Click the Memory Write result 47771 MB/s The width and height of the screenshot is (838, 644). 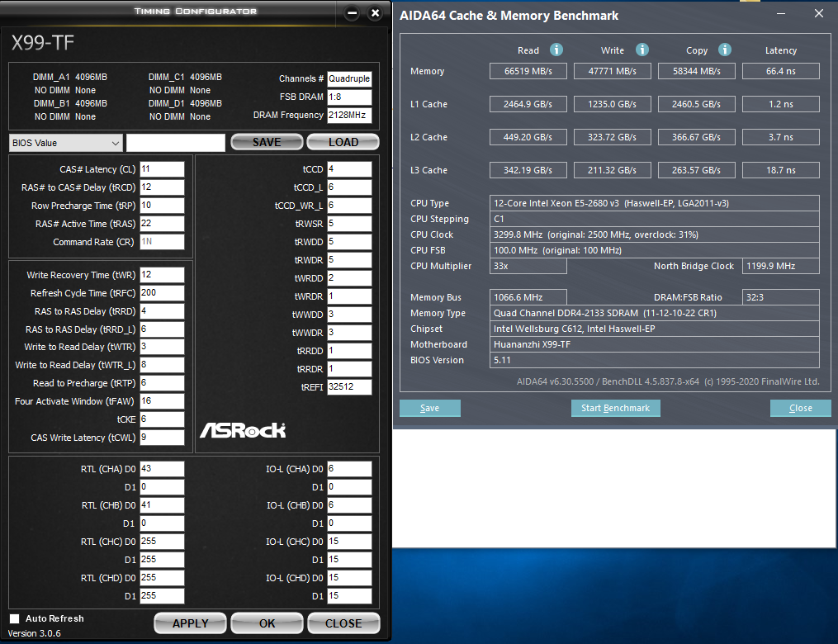click(x=613, y=71)
